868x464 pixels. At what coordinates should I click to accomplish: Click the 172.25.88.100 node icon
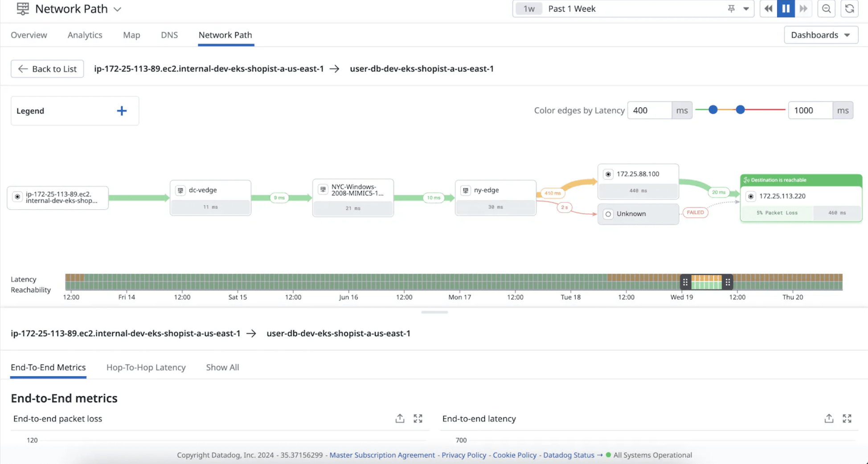608,174
